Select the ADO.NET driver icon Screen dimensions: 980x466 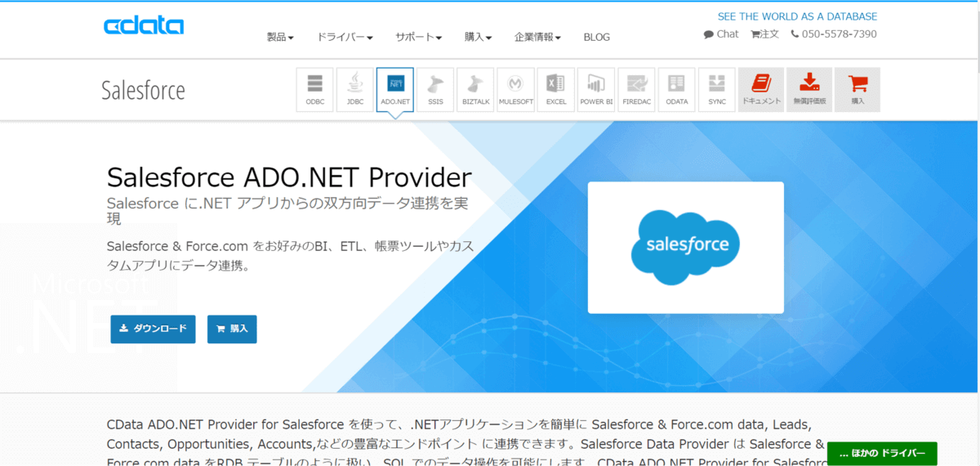[x=395, y=89]
